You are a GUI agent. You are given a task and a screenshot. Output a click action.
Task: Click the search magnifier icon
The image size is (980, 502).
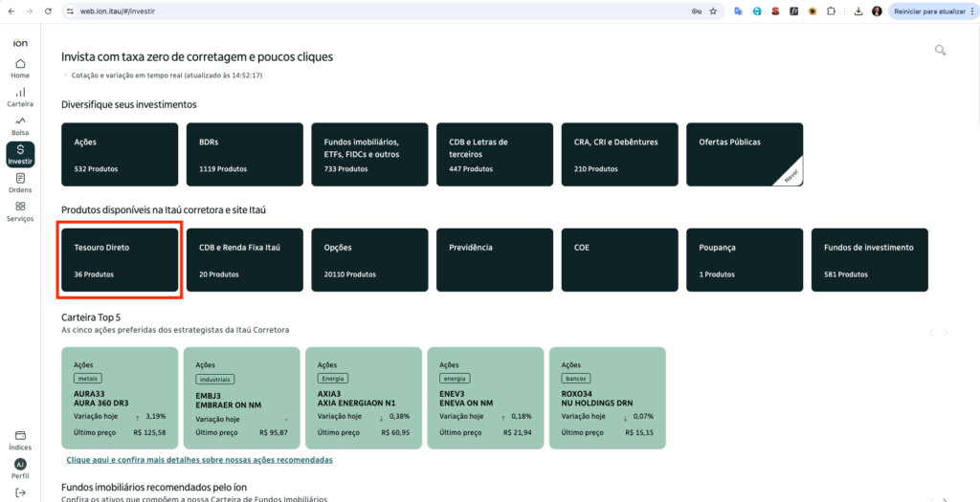click(x=940, y=51)
